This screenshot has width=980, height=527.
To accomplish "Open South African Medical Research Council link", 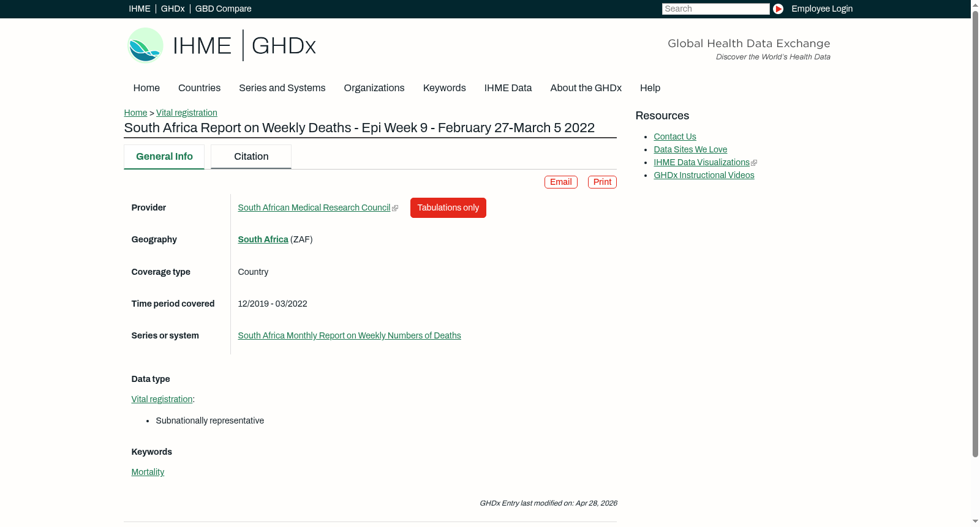I will 314,207.
